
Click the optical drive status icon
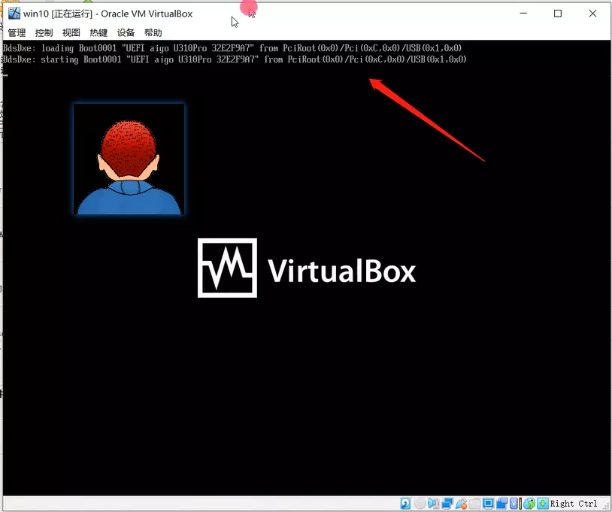coord(420,503)
